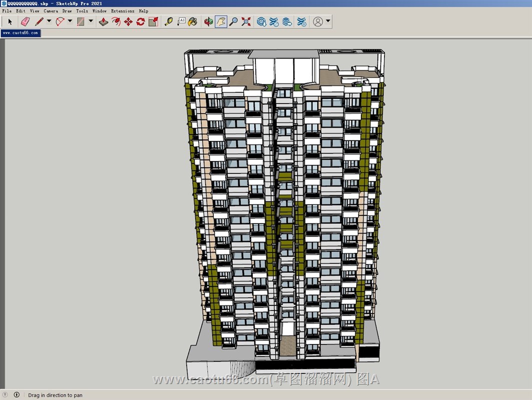
Task: Open the Extensions menu
Action: pyautogui.click(x=123, y=11)
